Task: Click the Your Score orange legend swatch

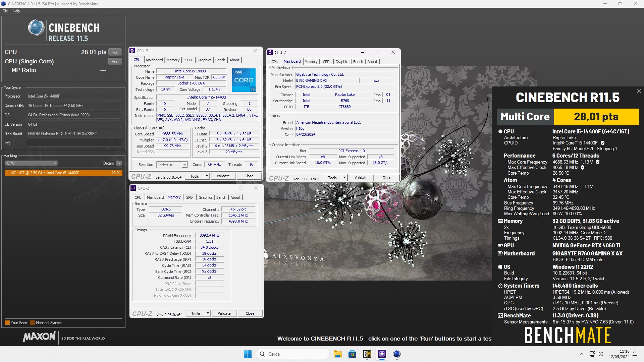Action: (7, 323)
